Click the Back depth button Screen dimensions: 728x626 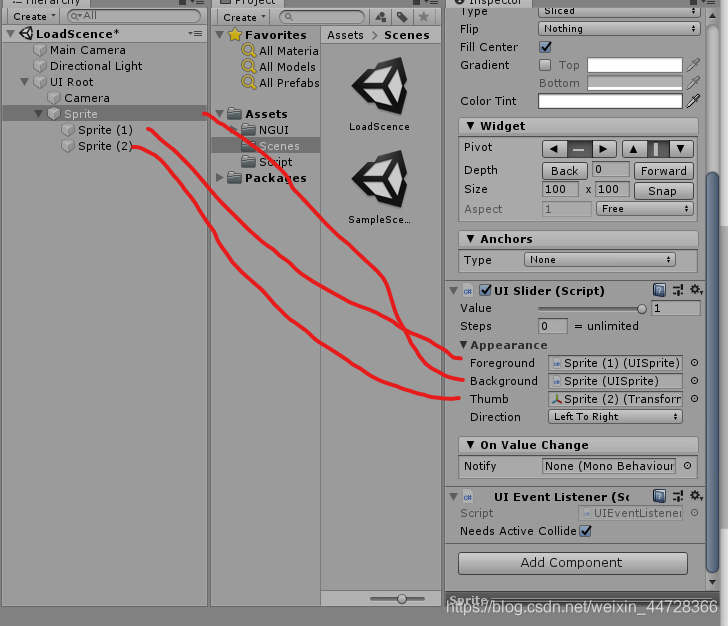pos(565,171)
